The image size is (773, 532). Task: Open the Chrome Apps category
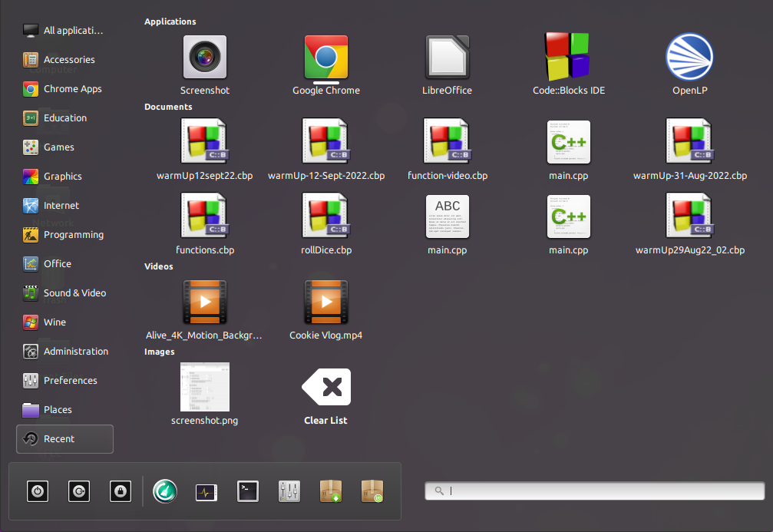(64, 89)
